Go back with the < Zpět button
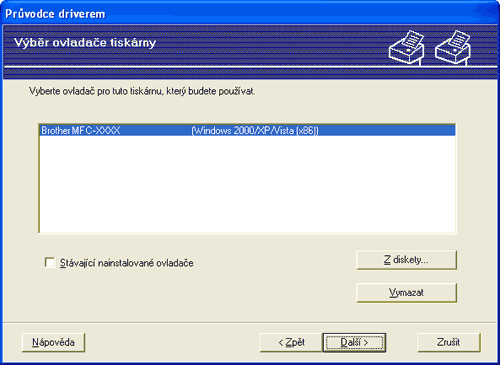The width and height of the screenshot is (500, 365). [291, 342]
